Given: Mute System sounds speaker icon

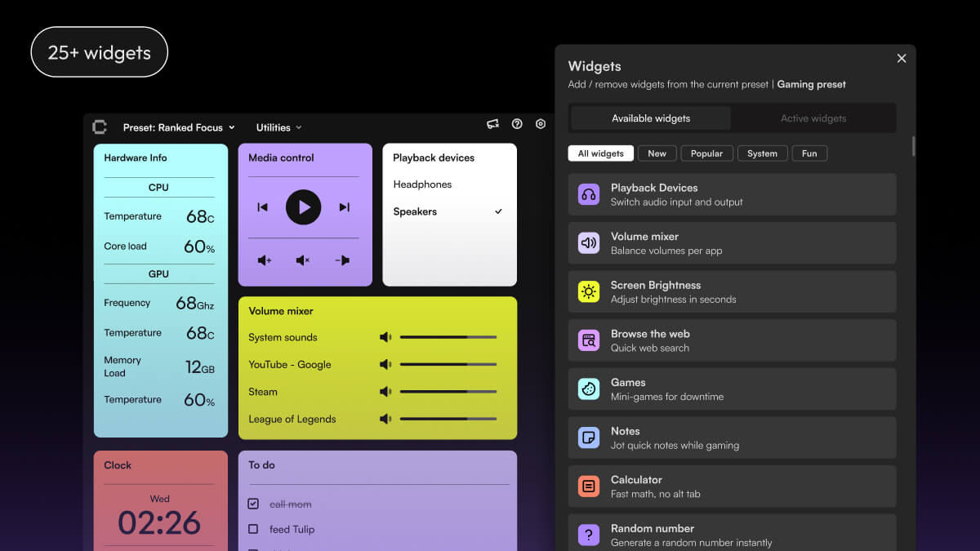Looking at the screenshot, I should [385, 337].
